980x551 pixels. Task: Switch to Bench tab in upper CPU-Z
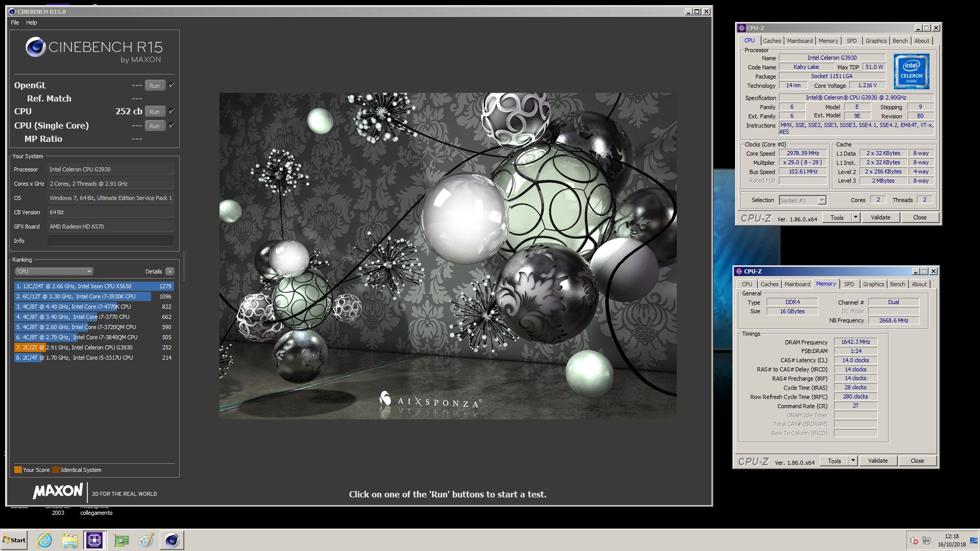click(x=900, y=41)
